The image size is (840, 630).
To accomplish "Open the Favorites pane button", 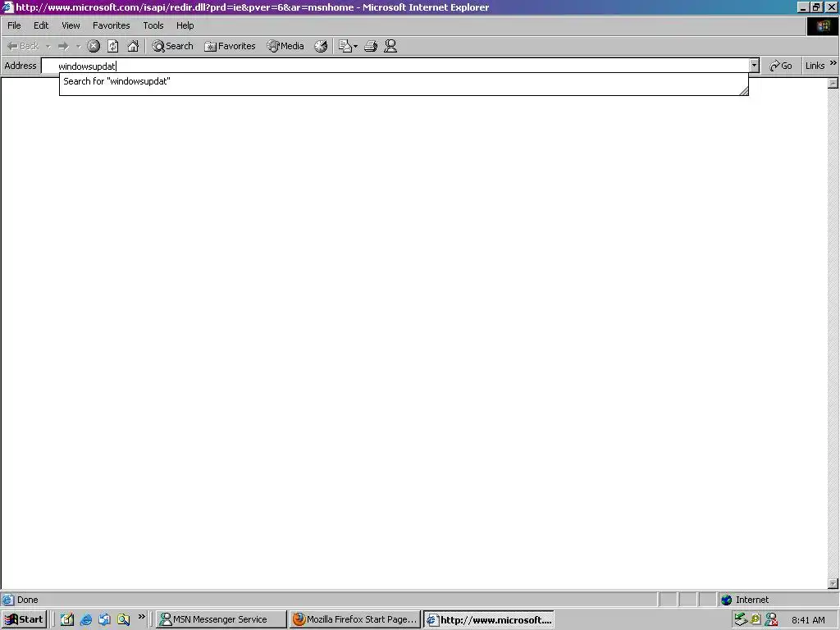I will [230, 46].
